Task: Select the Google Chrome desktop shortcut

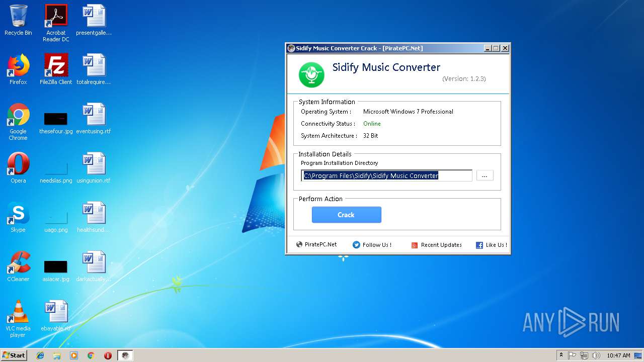Action: (18, 122)
